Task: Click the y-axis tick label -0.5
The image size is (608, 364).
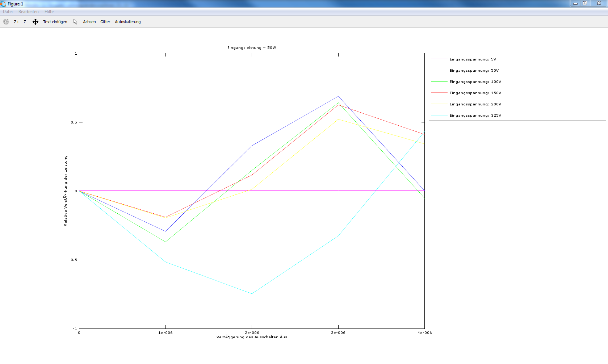Action: (73, 260)
